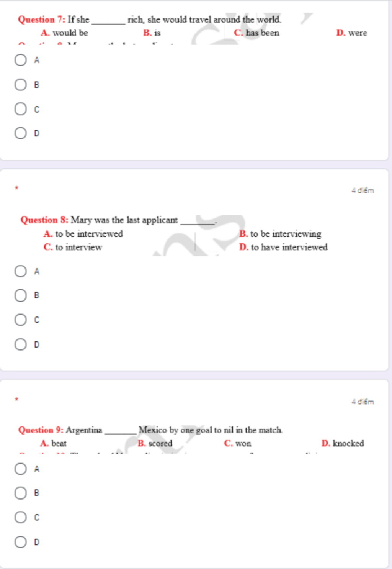Choose answer C for Question 9
Screen dimensions: 392x569
[x=21, y=517]
